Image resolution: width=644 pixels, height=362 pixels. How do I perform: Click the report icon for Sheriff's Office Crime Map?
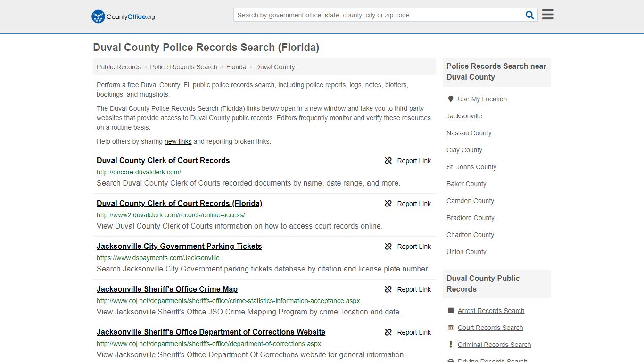pyautogui.click(x=388, y=289)
